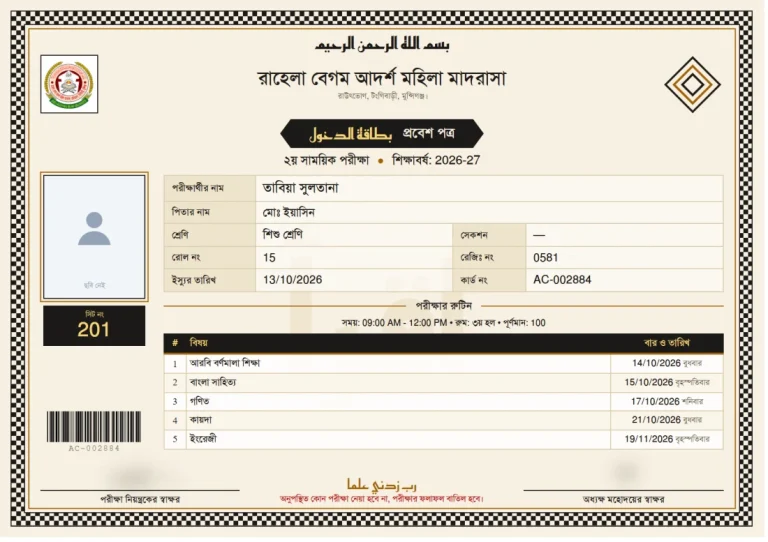Image resolution: width=768 pixels, height=542 pixels.
Task: Click the roll number value "15"
Action: pyautogui.click(x=269, y=258)
